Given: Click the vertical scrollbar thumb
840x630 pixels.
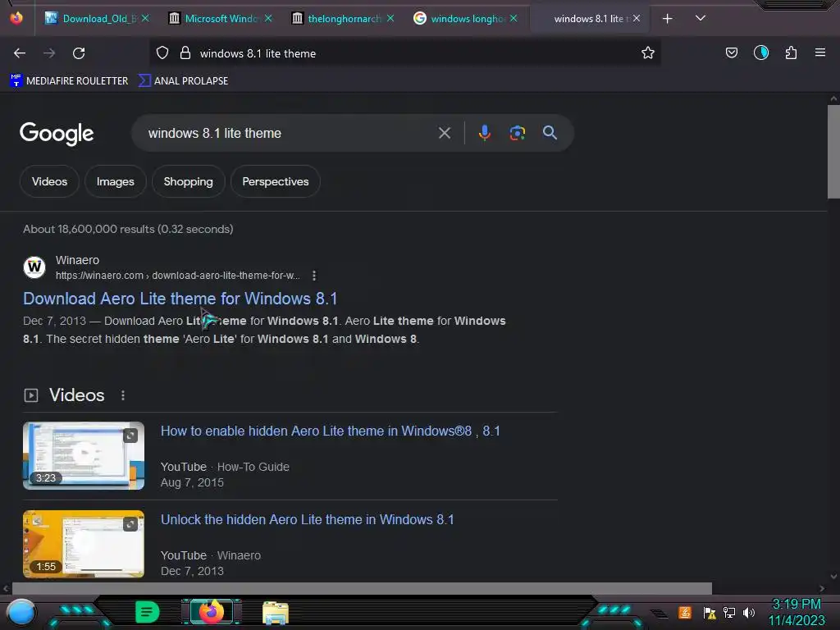Looking at the screenshot, I should click(833, 152).
